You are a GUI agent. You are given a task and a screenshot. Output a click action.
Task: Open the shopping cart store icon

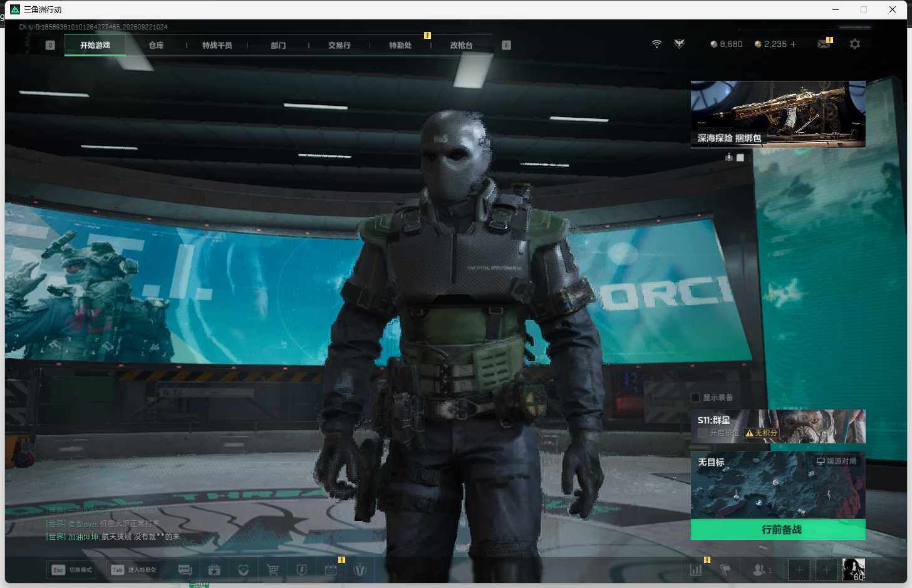pyautogui.click(x=272, y=570)
